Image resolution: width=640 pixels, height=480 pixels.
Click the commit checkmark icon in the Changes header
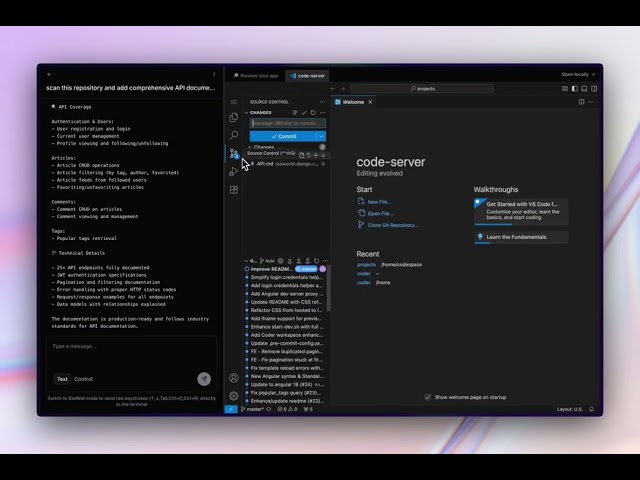click(x=304, y=113)
